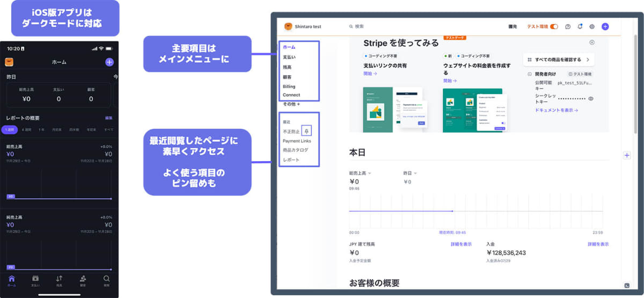Select the 四半期 range tab in iOS app
Screen dimensions: 644x298
tap(73, 129)
